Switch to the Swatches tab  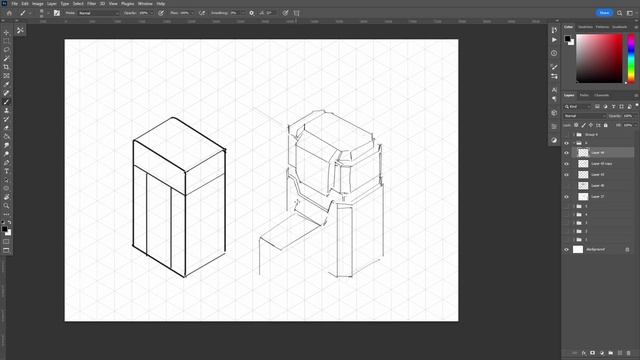click(585, 27)
